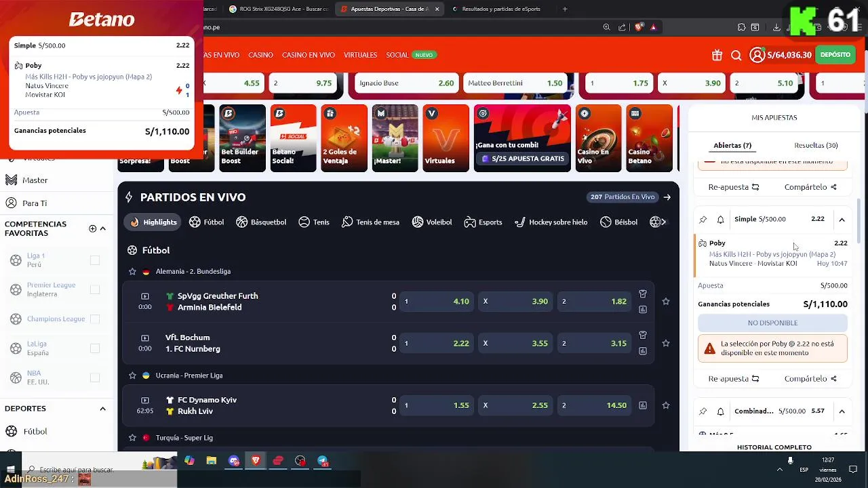
Task: Click the share page icon in address bar
Action: 622,27
